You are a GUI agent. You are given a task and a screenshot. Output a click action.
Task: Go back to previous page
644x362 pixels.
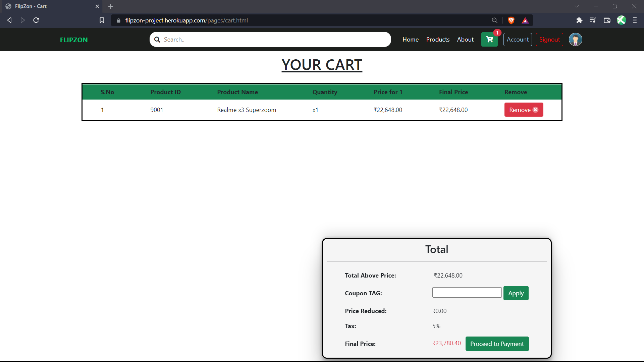(x=9, y=20)
